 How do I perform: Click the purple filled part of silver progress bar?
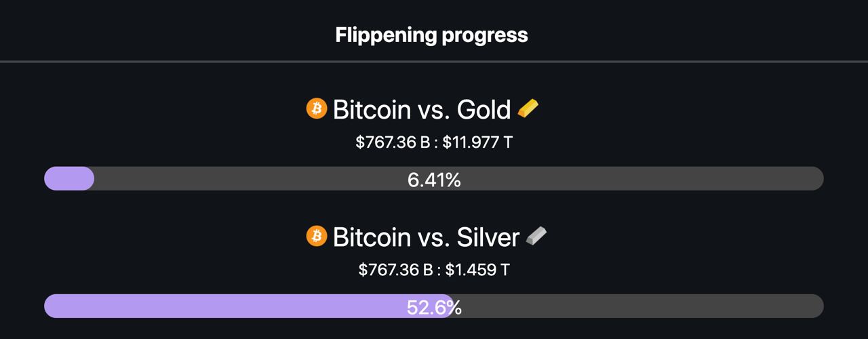coord(249,306)
